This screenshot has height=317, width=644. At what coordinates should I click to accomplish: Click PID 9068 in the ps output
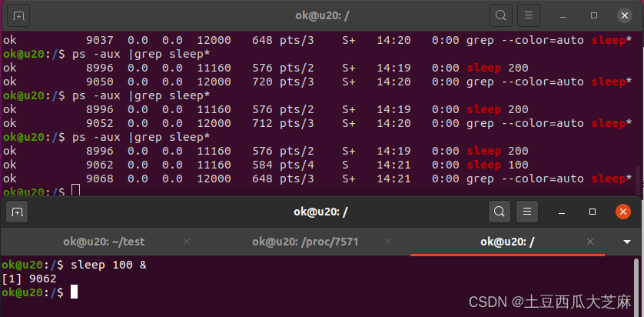(100, 179)
